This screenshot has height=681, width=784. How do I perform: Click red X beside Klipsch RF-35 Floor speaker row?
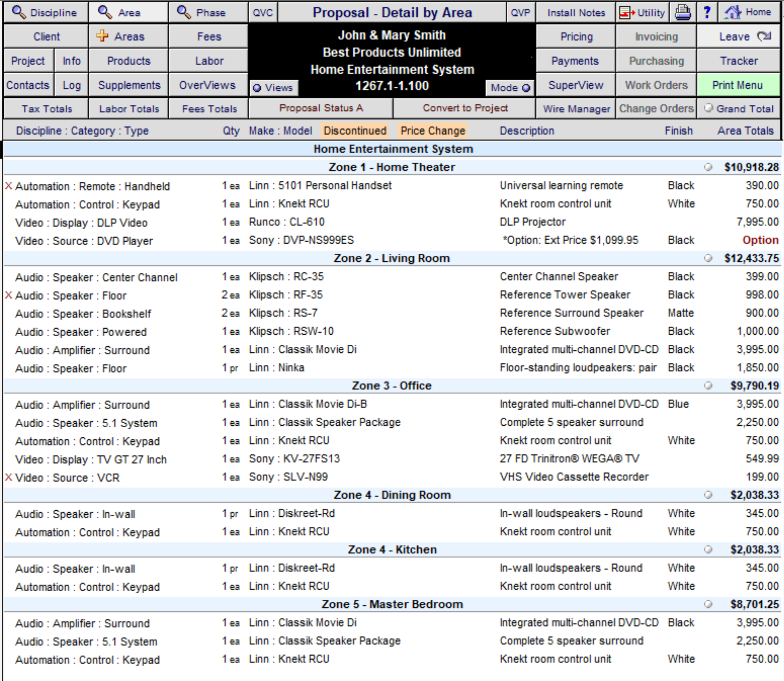(8, 295)
